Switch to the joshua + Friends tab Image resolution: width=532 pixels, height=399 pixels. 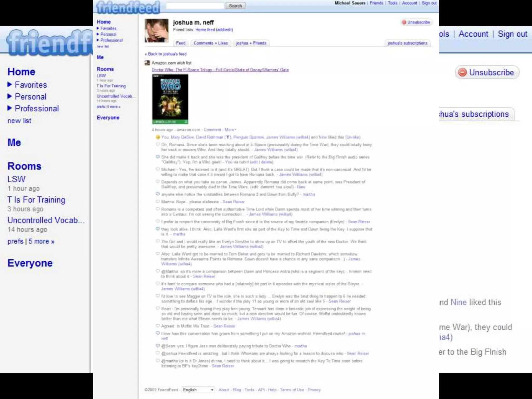[251, 43]
